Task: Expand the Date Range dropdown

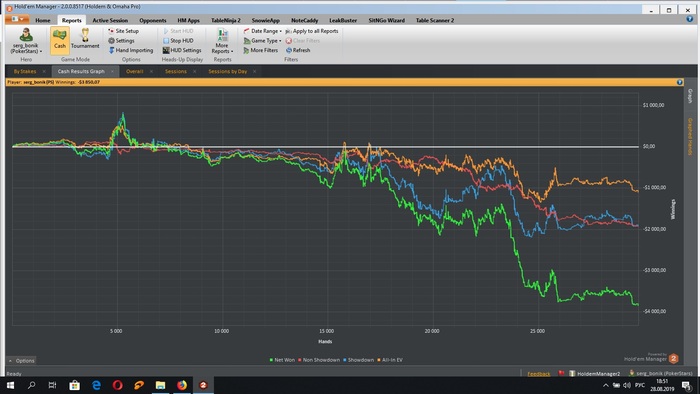Action: pyautogui.click(x=262, y=31)
